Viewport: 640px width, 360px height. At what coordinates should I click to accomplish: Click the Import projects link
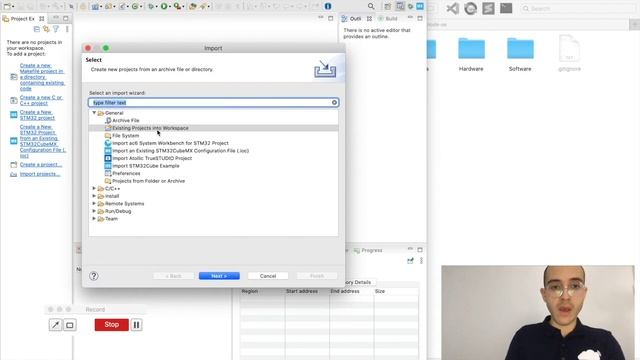click(x=40, y=174)
